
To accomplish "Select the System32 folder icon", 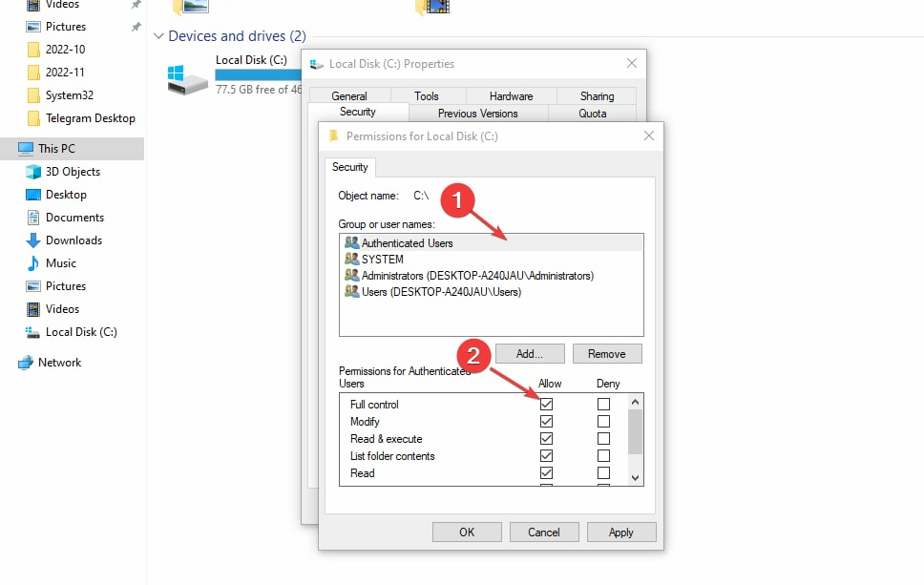I will coord(33,95).
